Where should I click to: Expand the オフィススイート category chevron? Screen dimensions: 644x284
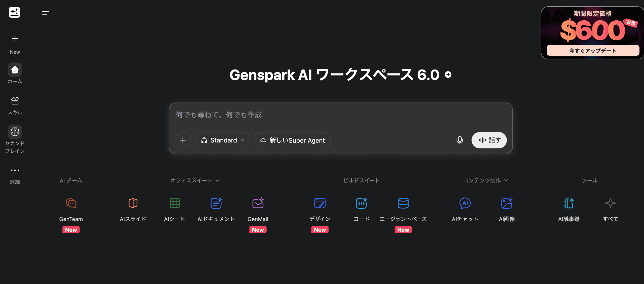point(218,181)
